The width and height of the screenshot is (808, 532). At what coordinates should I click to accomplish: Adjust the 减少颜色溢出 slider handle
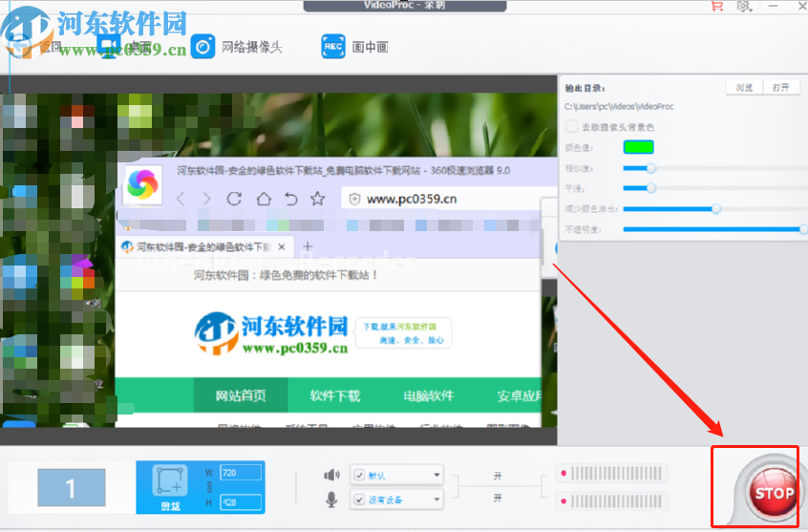coord(715,209)
